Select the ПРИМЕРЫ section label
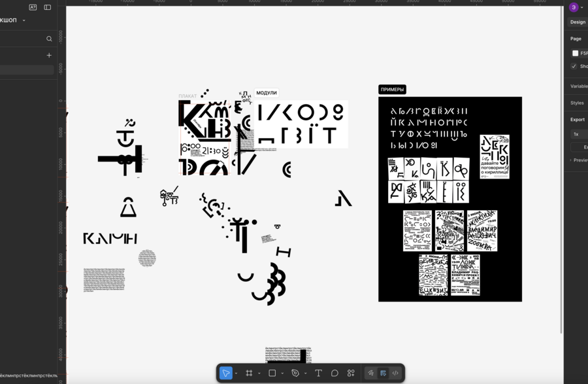The width and height of the screenshot is (588, 384). pyautogui.click(x=392, y=90)
